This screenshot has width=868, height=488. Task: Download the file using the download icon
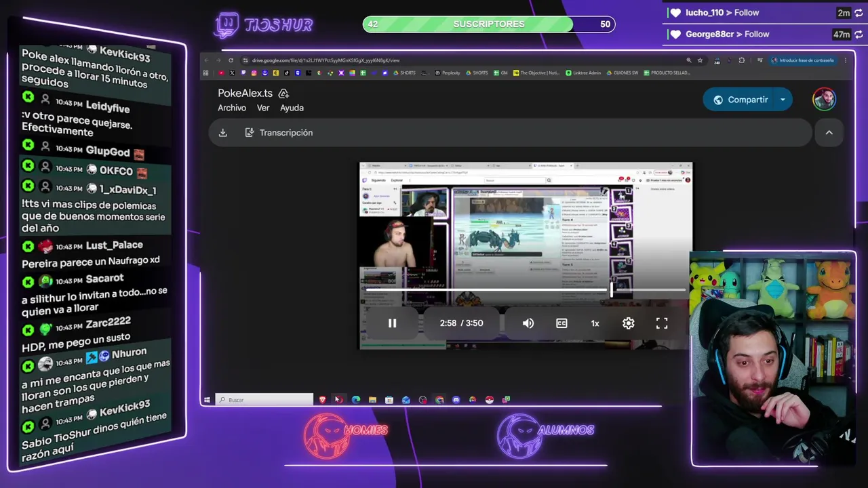click(222, 133)
